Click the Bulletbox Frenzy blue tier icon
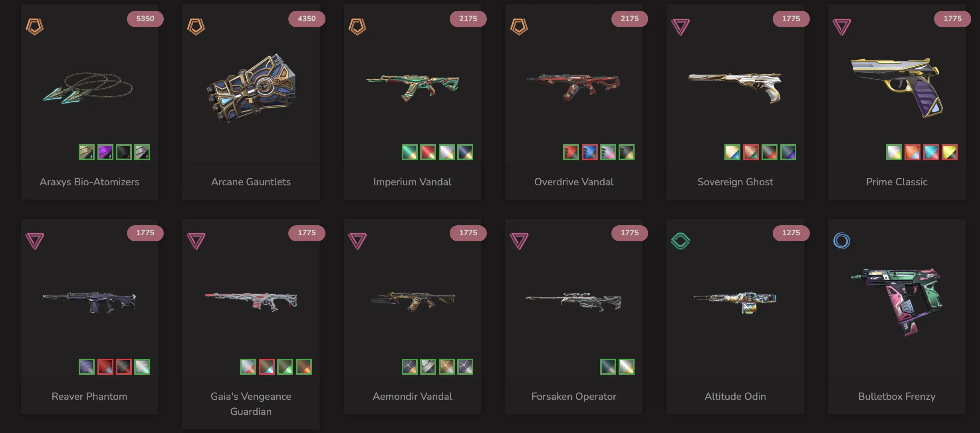The height and width of the screenshot is (433, 980). tap(842, 241)
